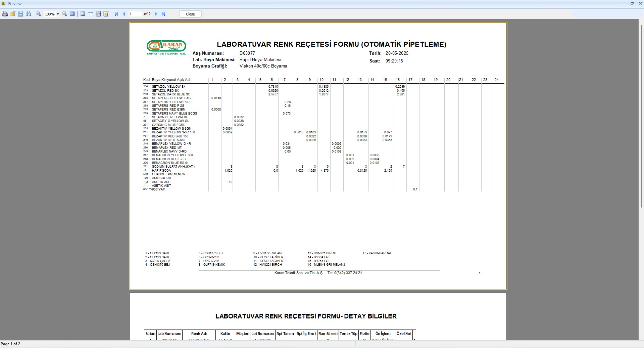Click value 2.5757 in column 6
644x348 pixels.
[273, 94]
